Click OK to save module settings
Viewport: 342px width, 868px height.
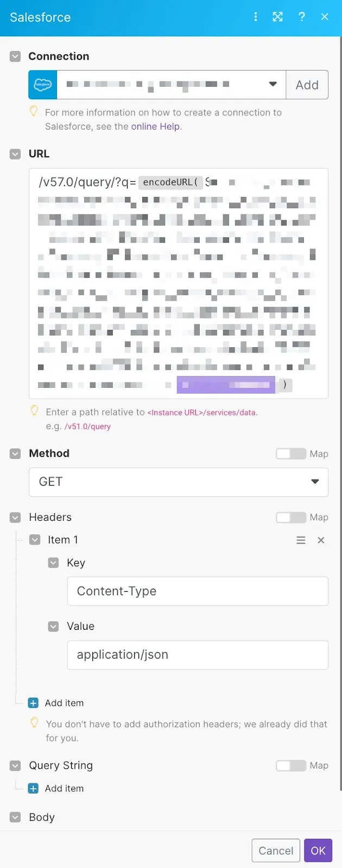318,850
